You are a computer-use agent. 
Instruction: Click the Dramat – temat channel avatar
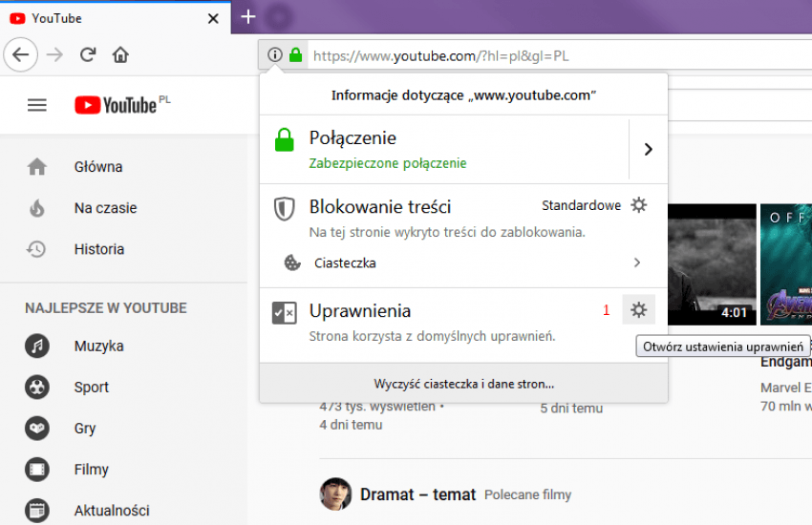[335, 493]
